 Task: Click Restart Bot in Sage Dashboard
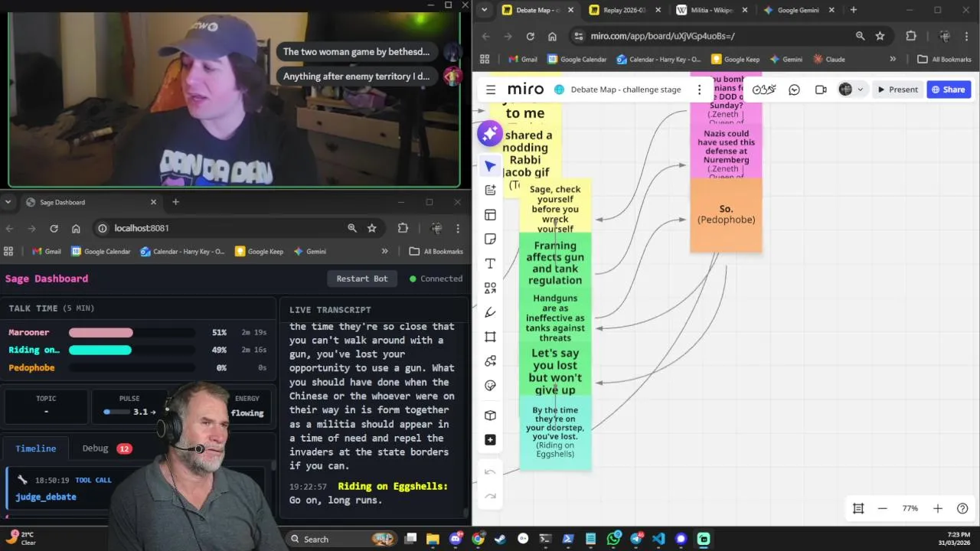[x=362, y=279]
